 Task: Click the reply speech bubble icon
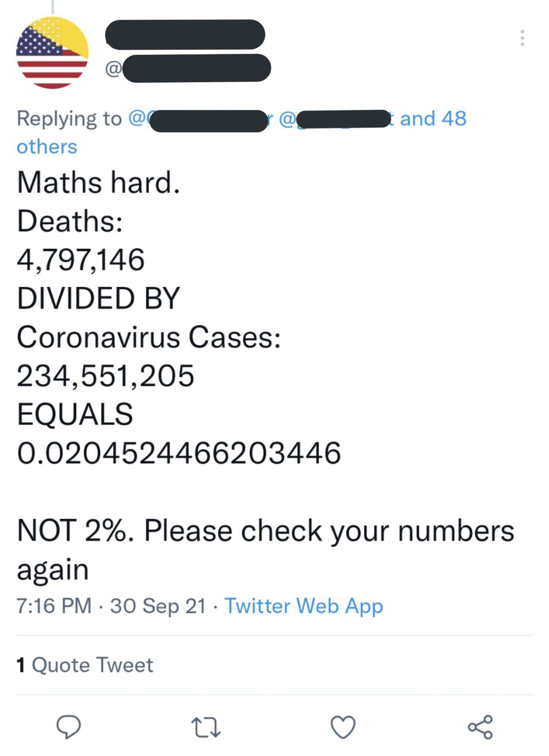click(x=68, y=726)
